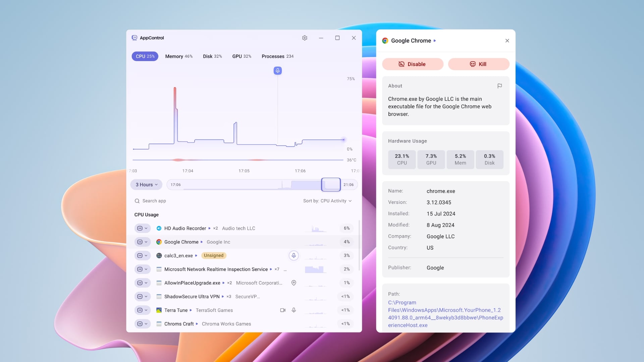Open AppControl settings gear
Image resolution: width=644 pixels, height=362 pixels.
pos(305,38)
